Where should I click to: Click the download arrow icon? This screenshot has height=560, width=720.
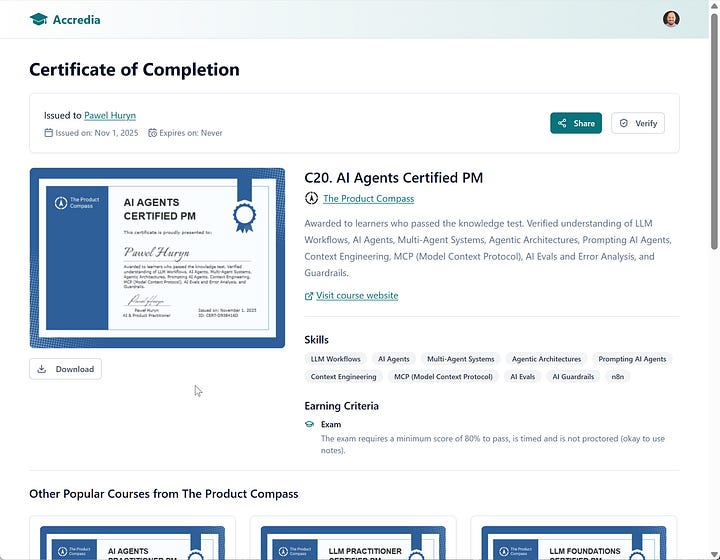tap(42, 369)
